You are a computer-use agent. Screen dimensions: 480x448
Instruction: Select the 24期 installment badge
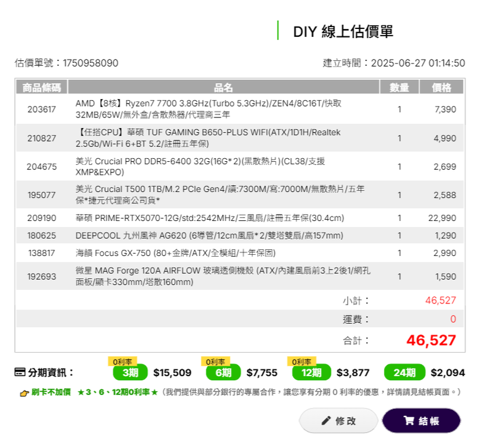click(x=405, y=372)
